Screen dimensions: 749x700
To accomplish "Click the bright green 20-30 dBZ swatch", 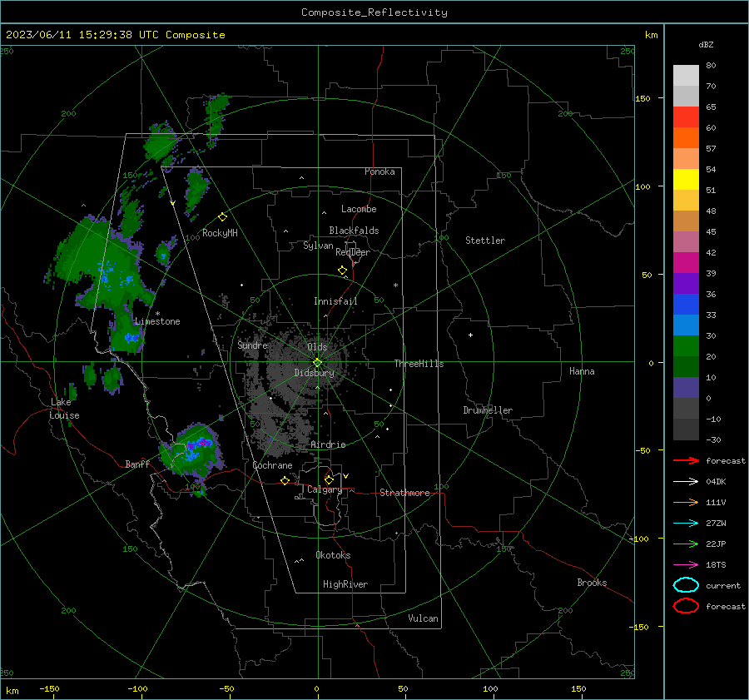I will click(686, 346).
